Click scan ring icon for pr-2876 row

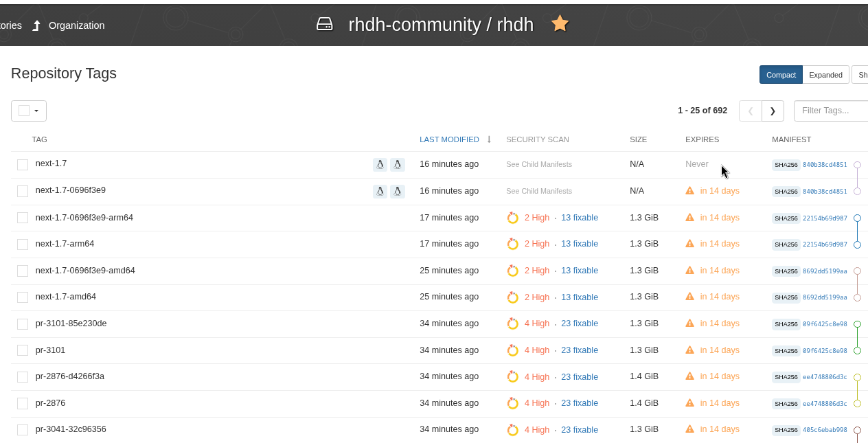click(512, 403)
